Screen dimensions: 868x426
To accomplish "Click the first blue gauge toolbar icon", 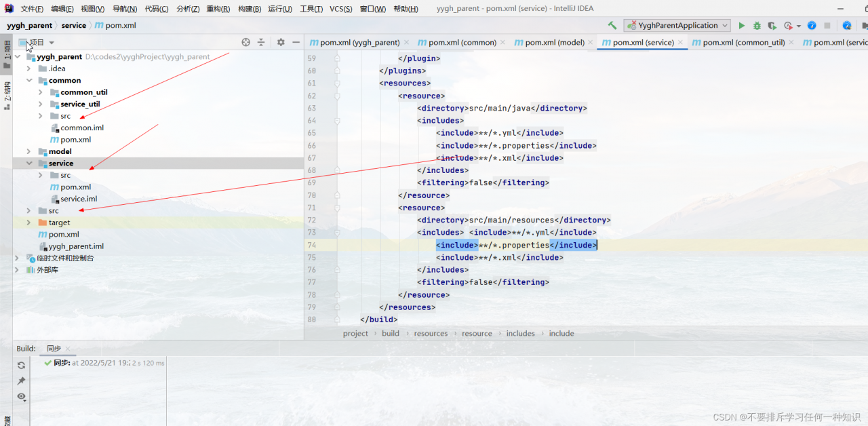I will click(x=812, y=25).
